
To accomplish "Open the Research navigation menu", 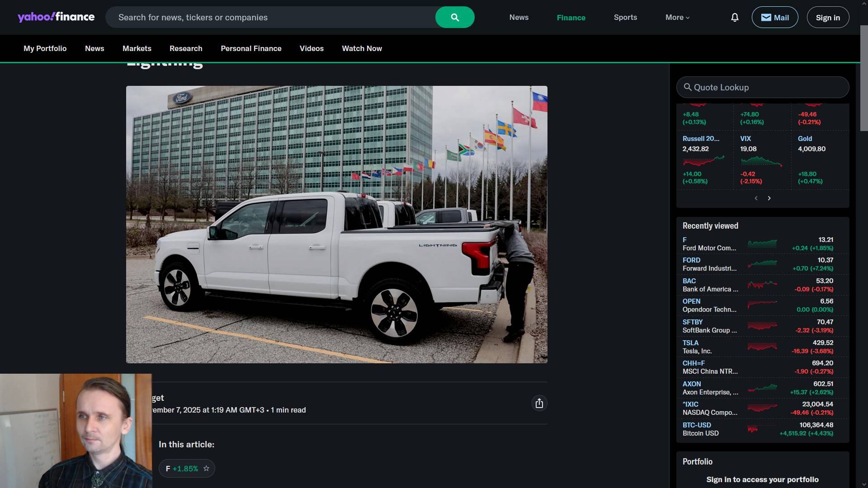I will pos(186,48).
